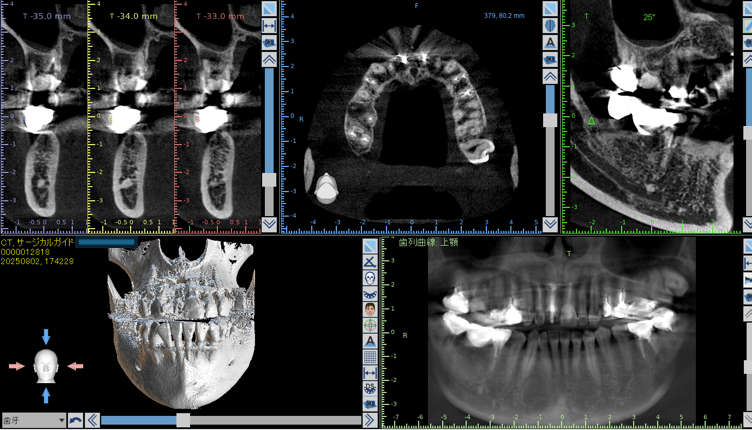Click the blue up arrow above the head model

(46, 337)
